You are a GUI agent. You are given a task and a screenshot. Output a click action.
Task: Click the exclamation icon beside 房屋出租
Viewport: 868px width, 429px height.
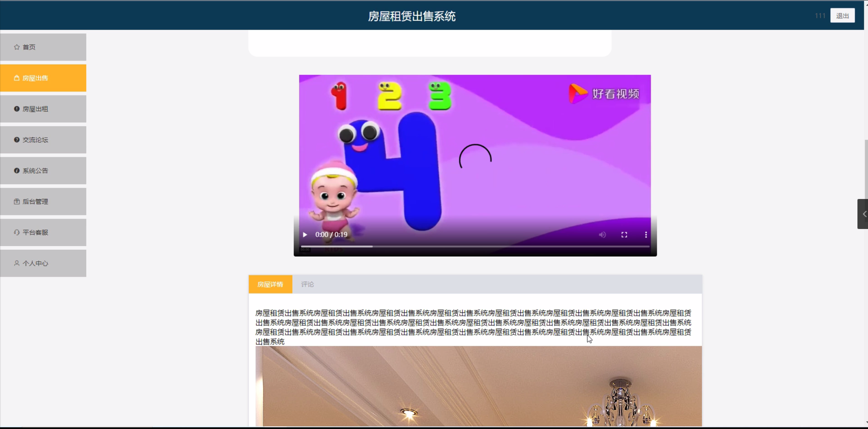(x=16, y=109)
